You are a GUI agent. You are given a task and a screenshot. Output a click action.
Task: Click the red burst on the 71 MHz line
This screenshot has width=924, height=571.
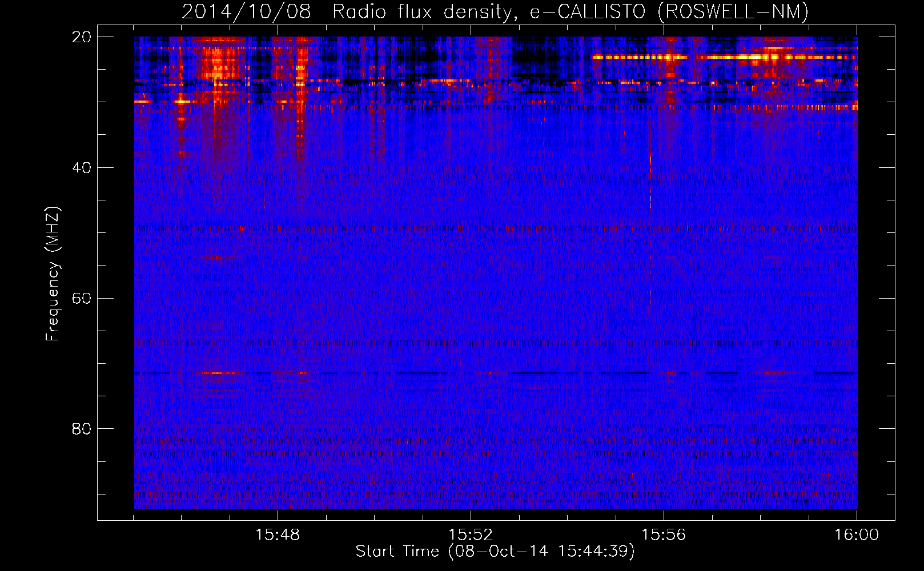pyautogui.click(x=220, y=373)
